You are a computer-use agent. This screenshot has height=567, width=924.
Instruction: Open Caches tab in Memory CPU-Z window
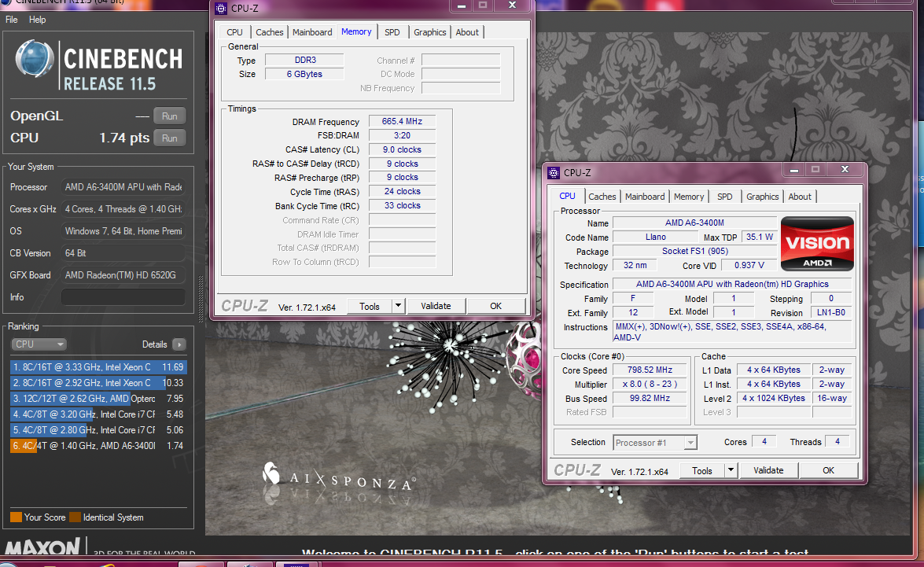point(269,32)
